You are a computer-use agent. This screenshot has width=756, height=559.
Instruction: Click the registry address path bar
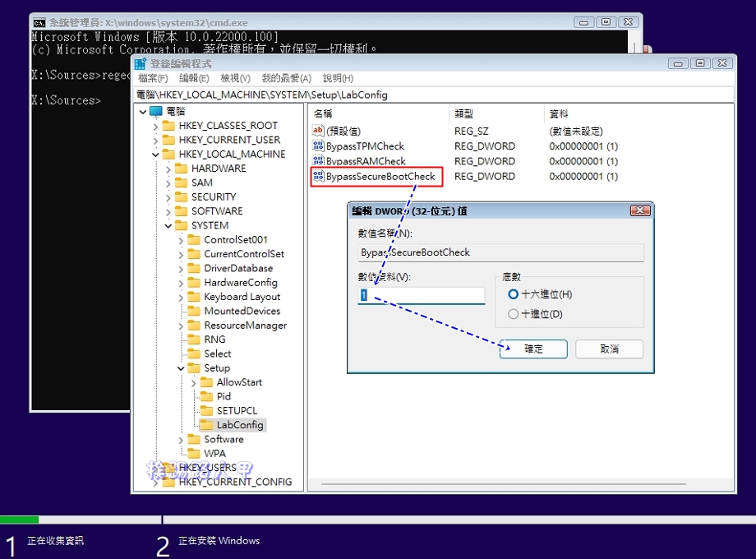[434, 95]
